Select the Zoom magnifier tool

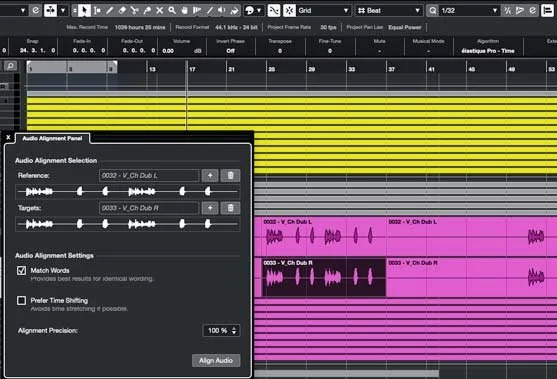pos(172,11)
